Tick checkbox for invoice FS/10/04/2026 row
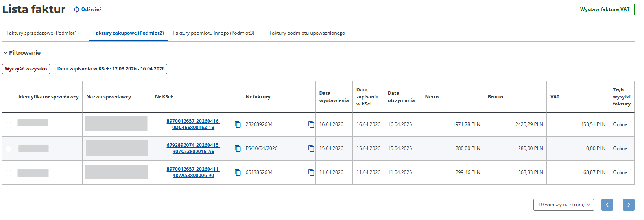This screenshot has width=644, height=220. tap(9, 149)
